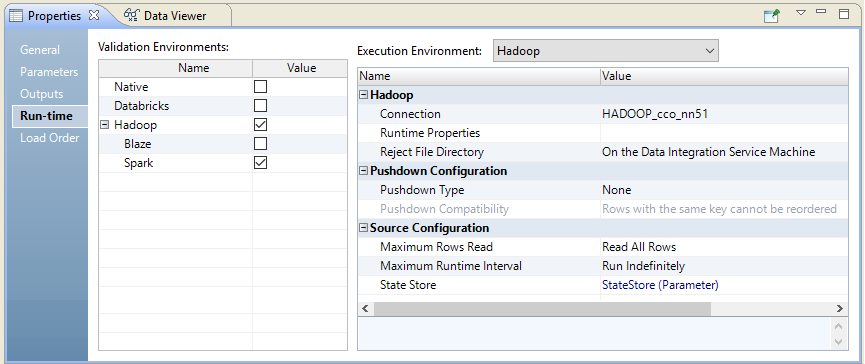The width and height of the screenshot is (865, 364).
Task: Switch to the Properties tab
Action: click(x=54, y=15)
